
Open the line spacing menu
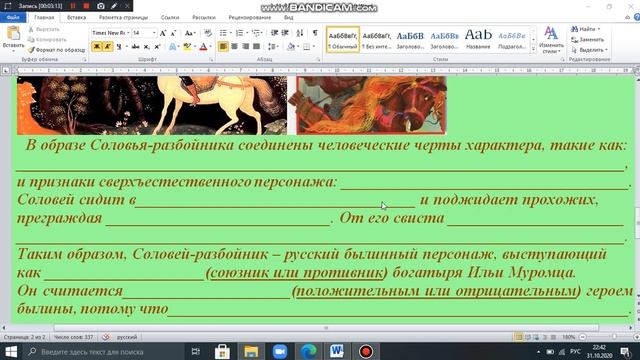(x=273, y=47)
